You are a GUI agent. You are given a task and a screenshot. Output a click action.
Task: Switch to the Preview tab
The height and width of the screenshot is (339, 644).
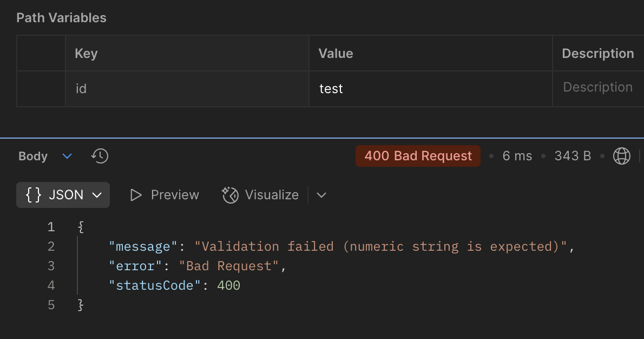point(174,195)
